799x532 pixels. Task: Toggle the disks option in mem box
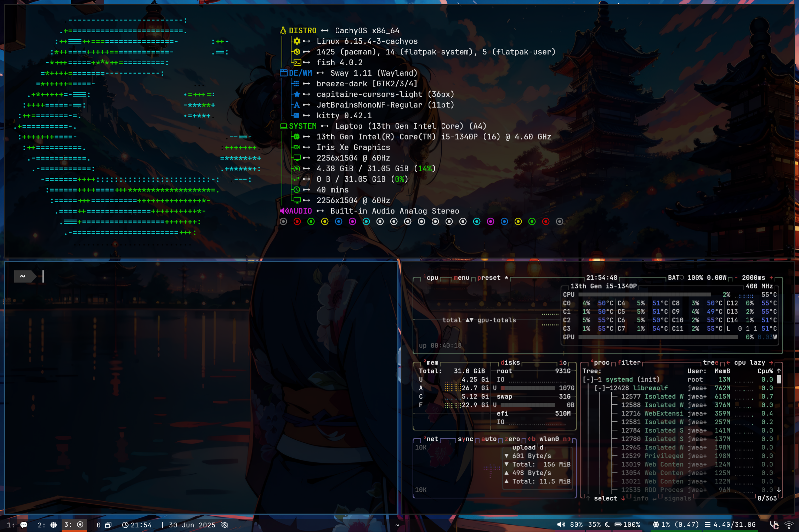510,363
